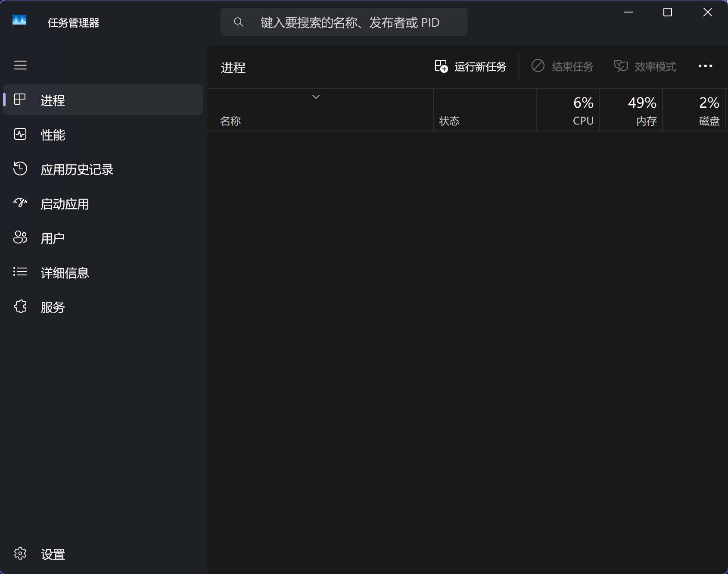The width and height of the screenshot is (728, 574).
Task: Toggle sort order on 名称 column
Action: [230, 121]
